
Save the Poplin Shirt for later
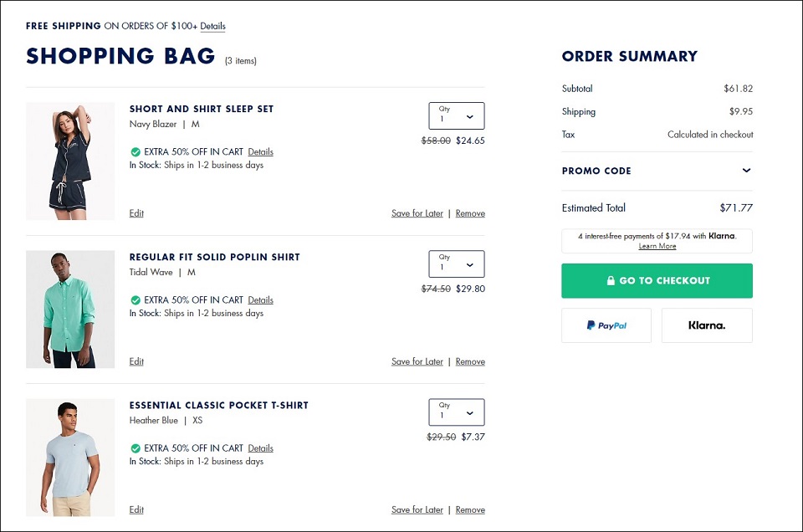click(417, 361)
